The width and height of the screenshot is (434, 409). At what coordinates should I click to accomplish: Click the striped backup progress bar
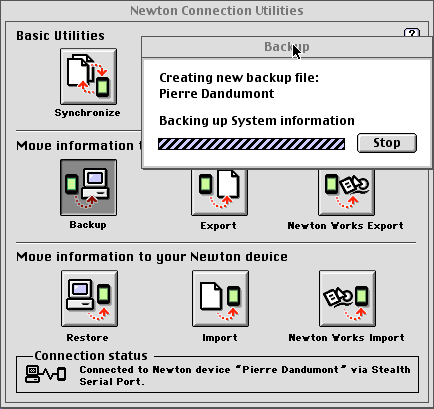[251, 144]
